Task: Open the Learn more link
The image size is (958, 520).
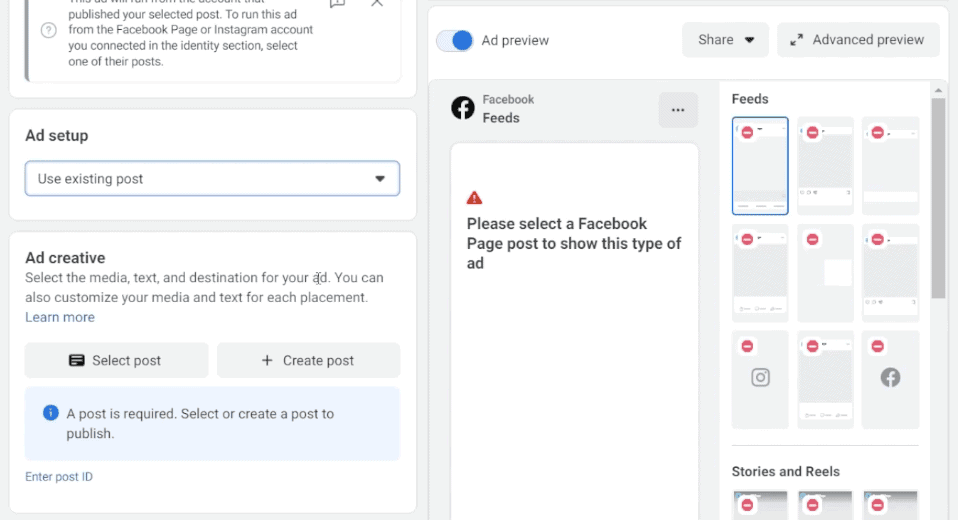Action: [x=60, y=317]
